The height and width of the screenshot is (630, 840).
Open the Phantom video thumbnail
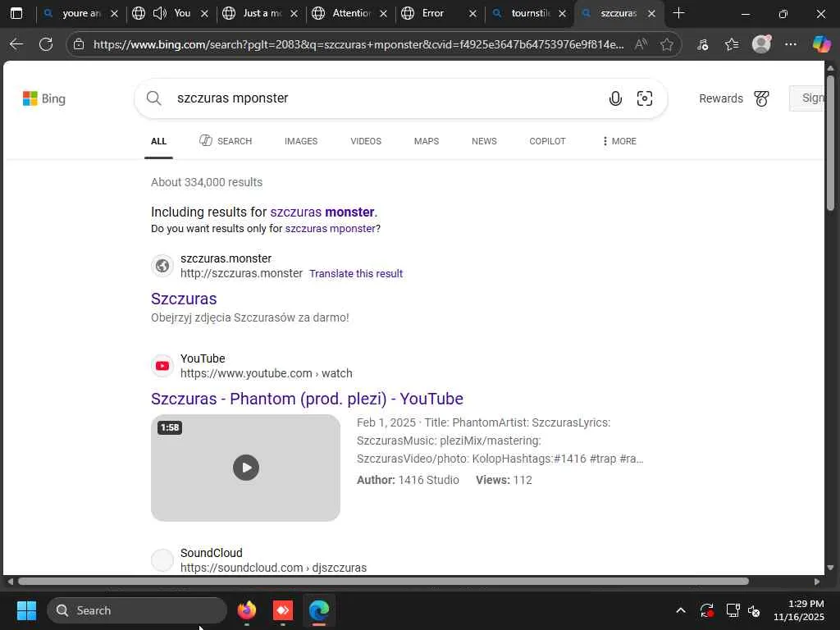(245, 468)
